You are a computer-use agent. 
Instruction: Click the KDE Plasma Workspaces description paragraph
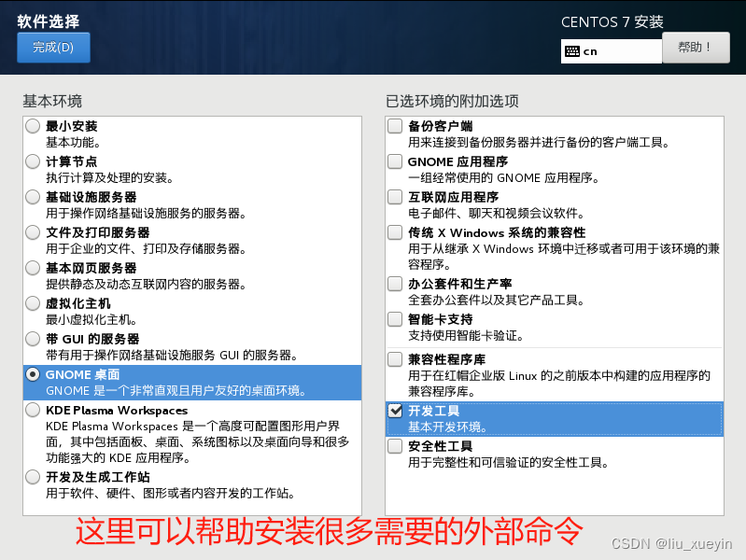pos(197,442)
